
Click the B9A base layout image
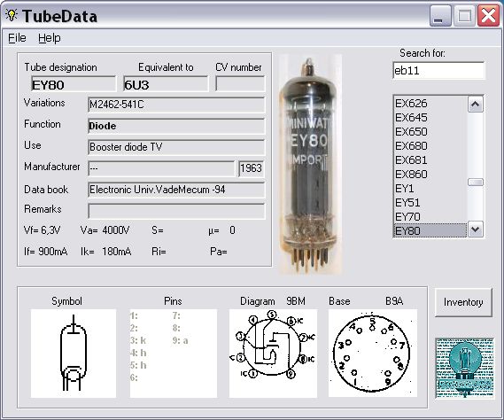pyautogui.click(x=373, y=354)
